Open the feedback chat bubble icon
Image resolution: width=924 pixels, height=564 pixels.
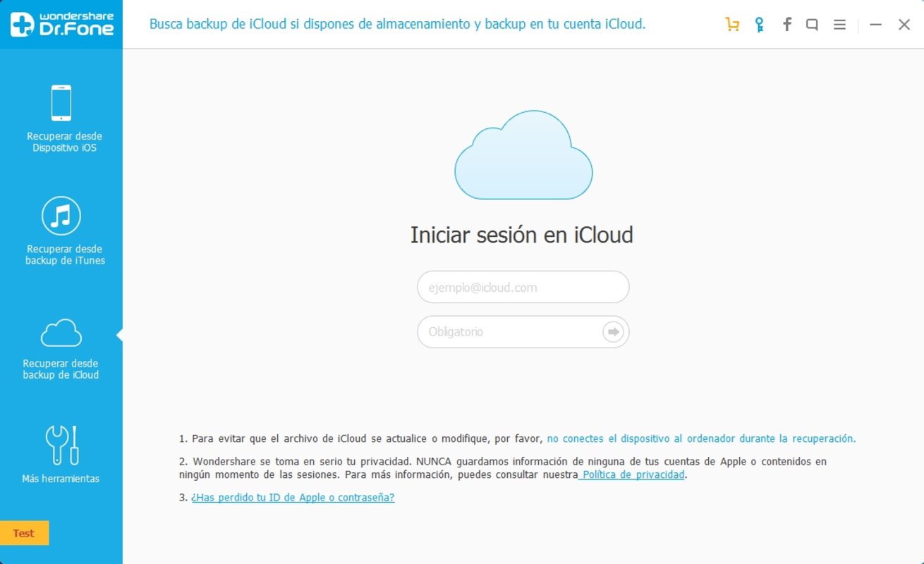(x=812, y=25)
